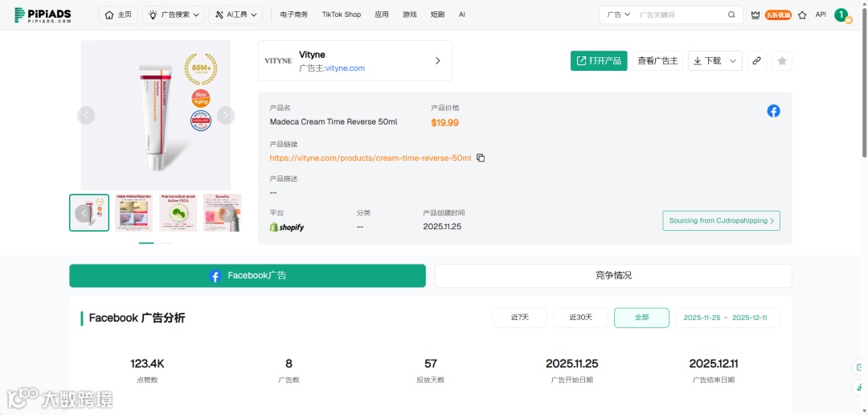The height and width of the screenshot is (415, 868).
Task: Open the vityne.com product URL
Action: click(371, 158)
